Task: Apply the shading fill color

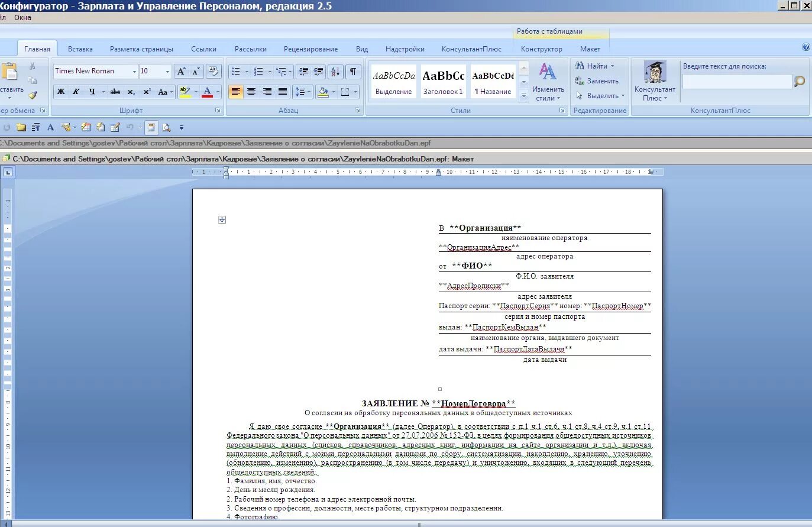Action: click(x=323, y=92)
